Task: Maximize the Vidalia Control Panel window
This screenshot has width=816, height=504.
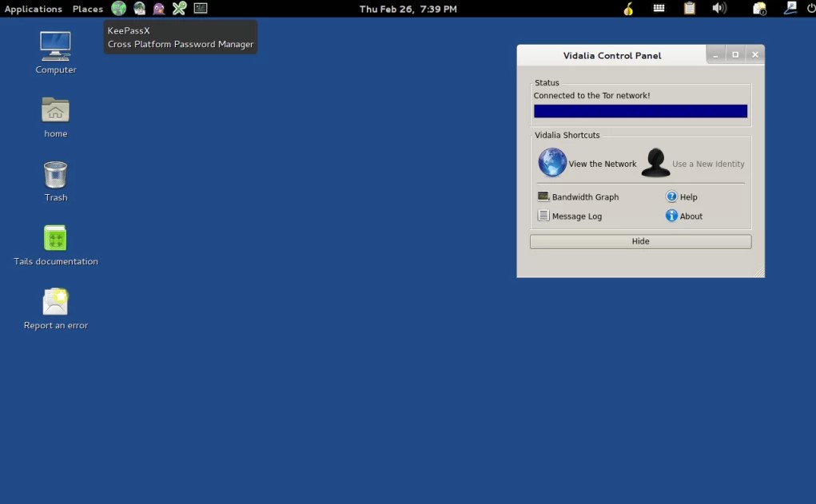Action: coord(735,54)
